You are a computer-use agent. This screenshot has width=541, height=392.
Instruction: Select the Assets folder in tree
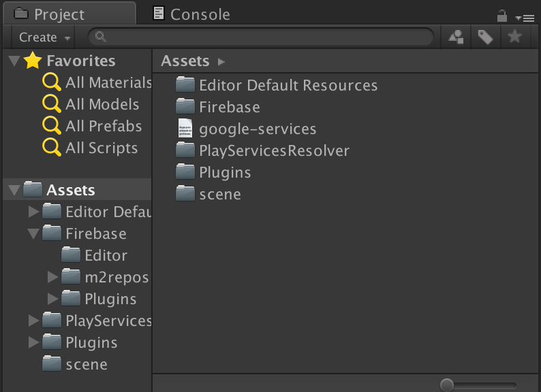pos(70,190)
